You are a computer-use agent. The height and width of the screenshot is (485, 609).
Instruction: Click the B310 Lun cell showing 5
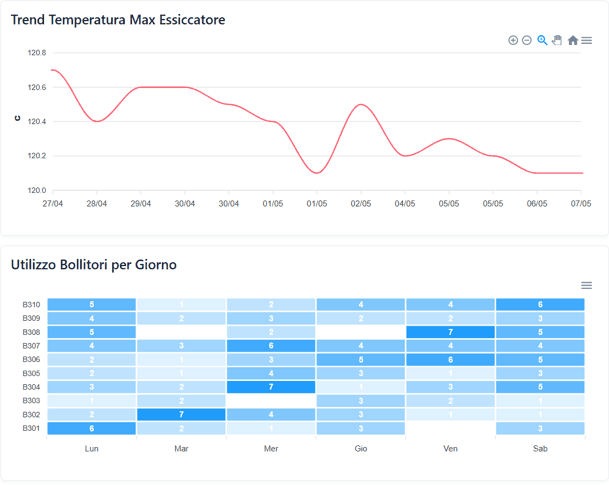pyautogui.click(x=92, y=304)
